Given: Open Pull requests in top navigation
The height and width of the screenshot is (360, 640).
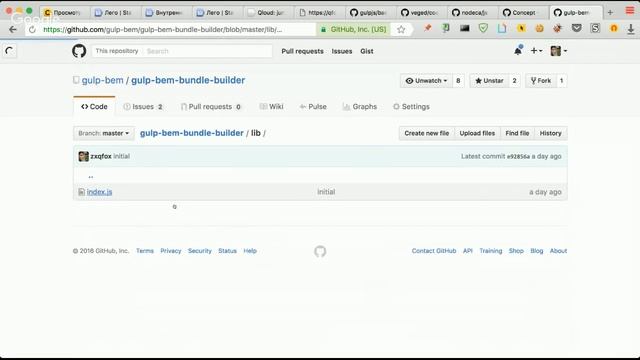Looking at the screenshot, I should click(302, 51).
